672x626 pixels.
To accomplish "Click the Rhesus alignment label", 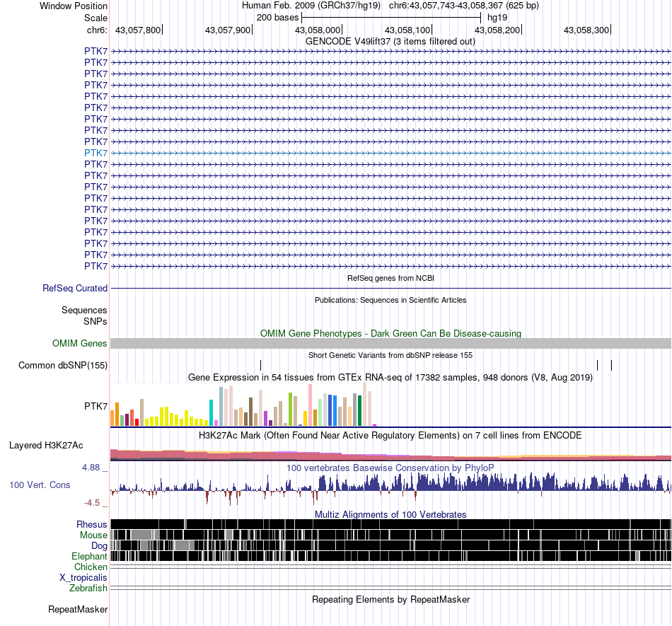I will pyautogui.click(x=92, y=524).
